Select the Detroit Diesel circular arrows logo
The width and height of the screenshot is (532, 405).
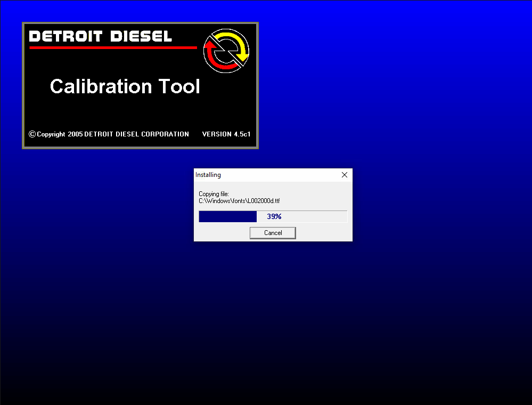coord(226,51)
